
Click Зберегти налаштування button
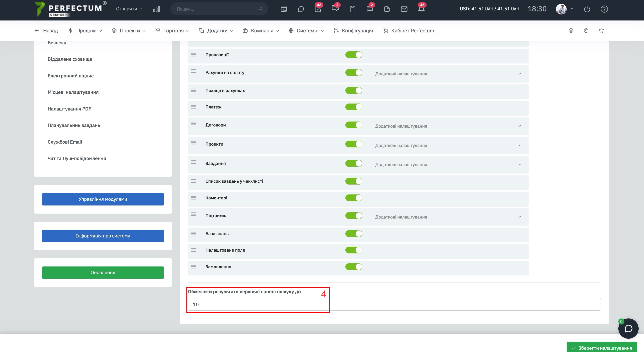click(x=602, y=347)
